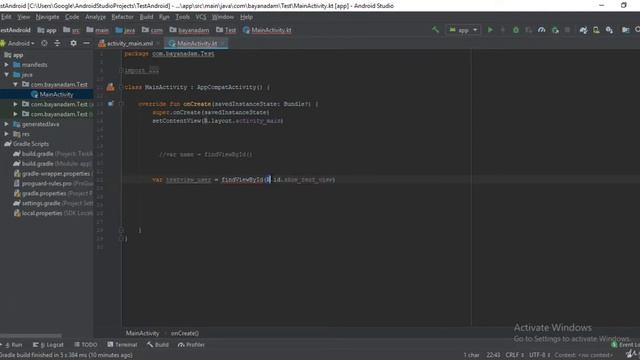The width and height of the screenshot is (640, 360).
Task: Click the 22:43 cursor position in status bar
Action: pos(493,355)
